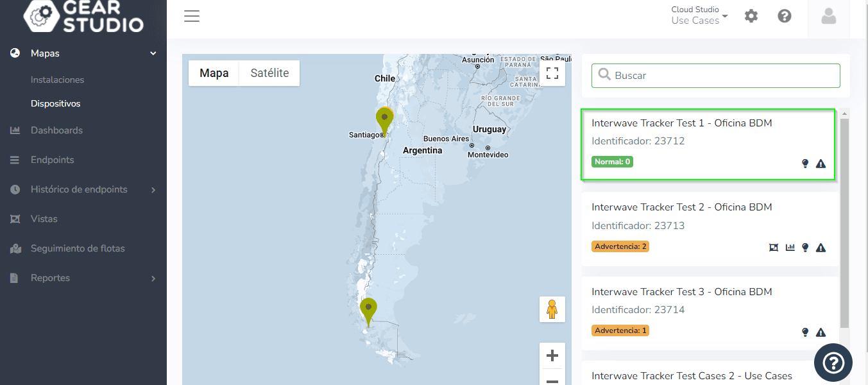Open Instalaciones in sidebar
This screenshot has width=868, height=385.
point(57,80)
